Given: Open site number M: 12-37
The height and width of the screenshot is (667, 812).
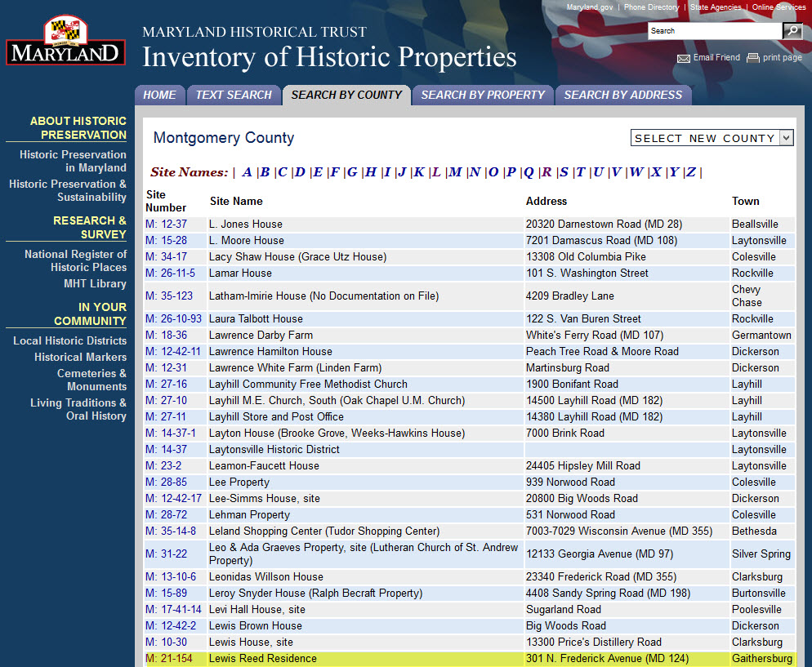Looking at the screenshot, I should click(166, 224).
